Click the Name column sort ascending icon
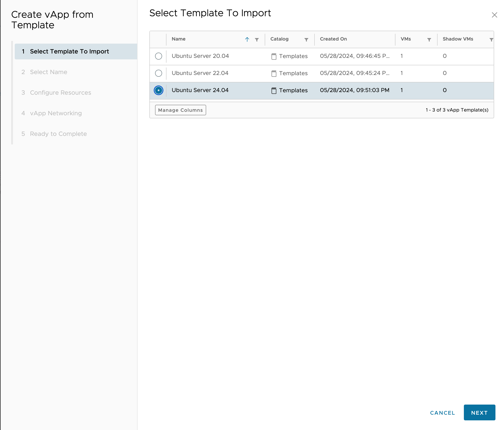Image resolution: width=504 pixels, height=430 pixels. [x=247, y=39]
